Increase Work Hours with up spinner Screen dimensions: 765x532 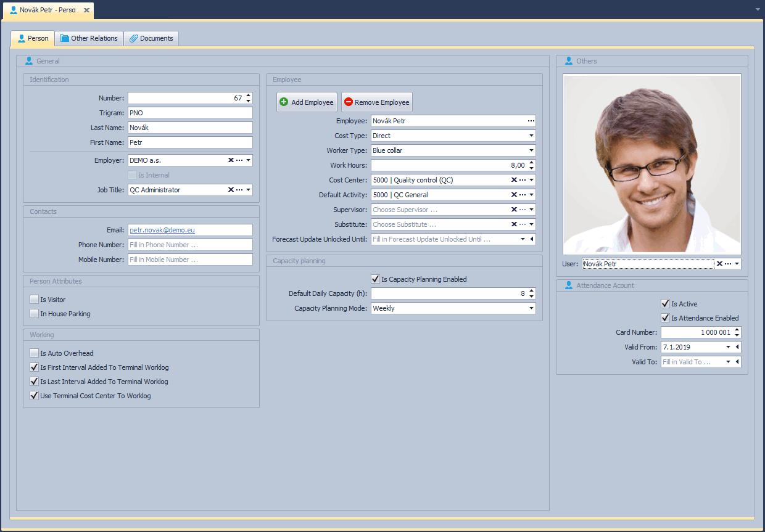532,163
